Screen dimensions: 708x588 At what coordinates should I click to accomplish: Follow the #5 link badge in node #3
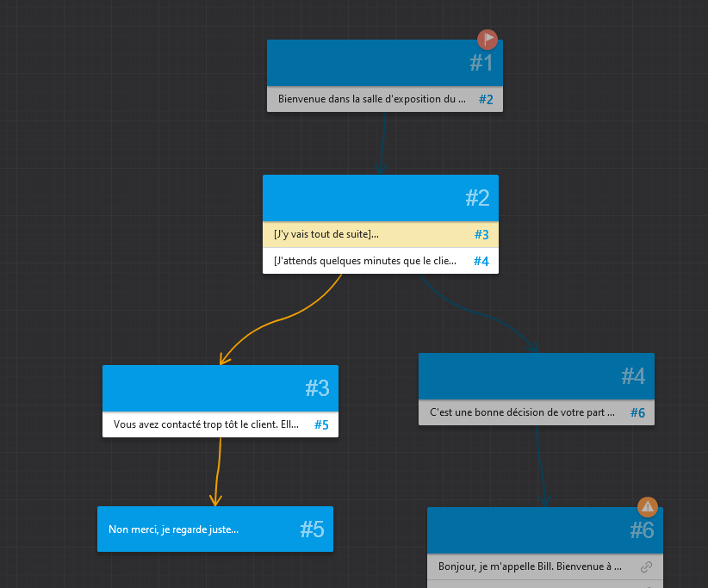[x=321, y=424]
